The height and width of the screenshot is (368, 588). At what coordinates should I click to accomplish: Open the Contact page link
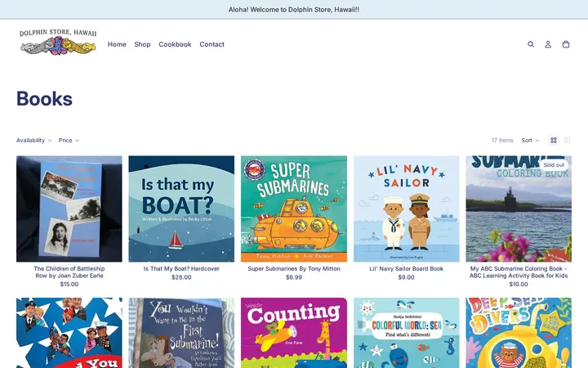coord(212,44)
